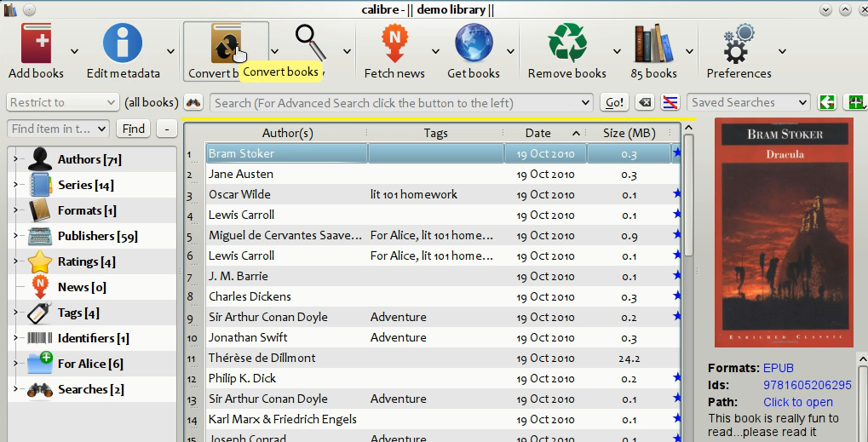Select Searches [2] category
This screenshot has width=868, height=442.
coord(91,389)
